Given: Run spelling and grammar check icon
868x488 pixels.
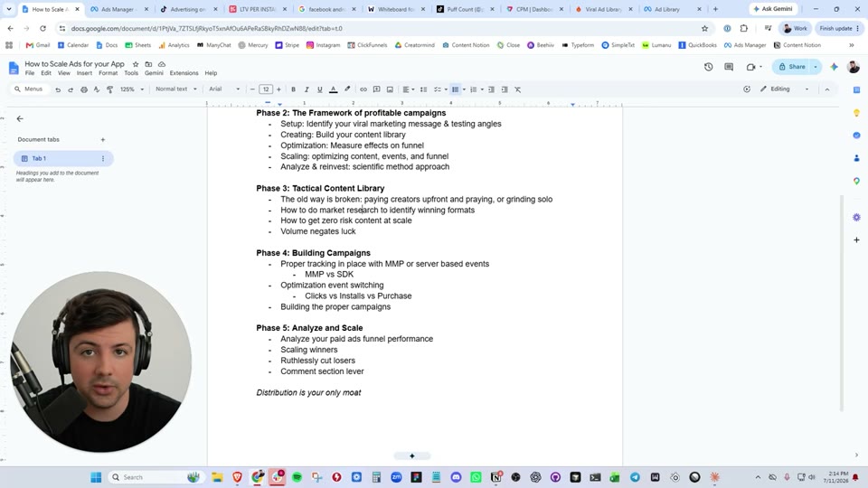Looking at the screenshot, I should pos(97,89).
